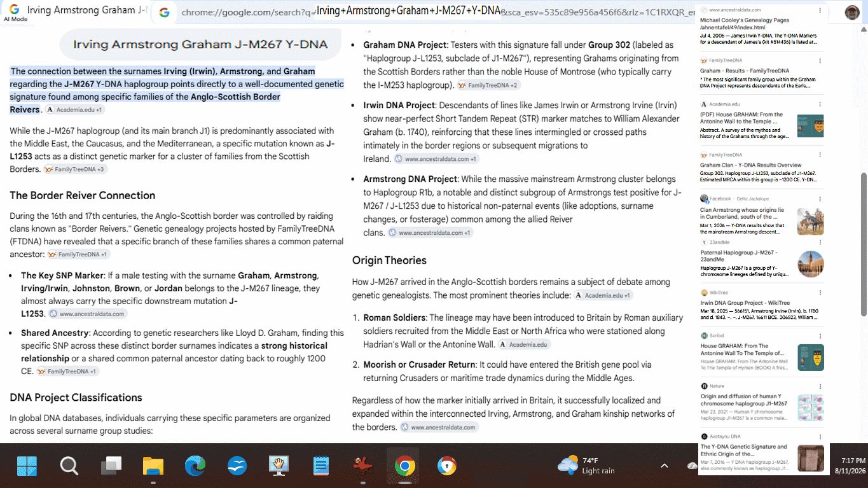Click the heading 'The Border Reiver Connection'
Screen dimensions: 868x488
point(83,195)
